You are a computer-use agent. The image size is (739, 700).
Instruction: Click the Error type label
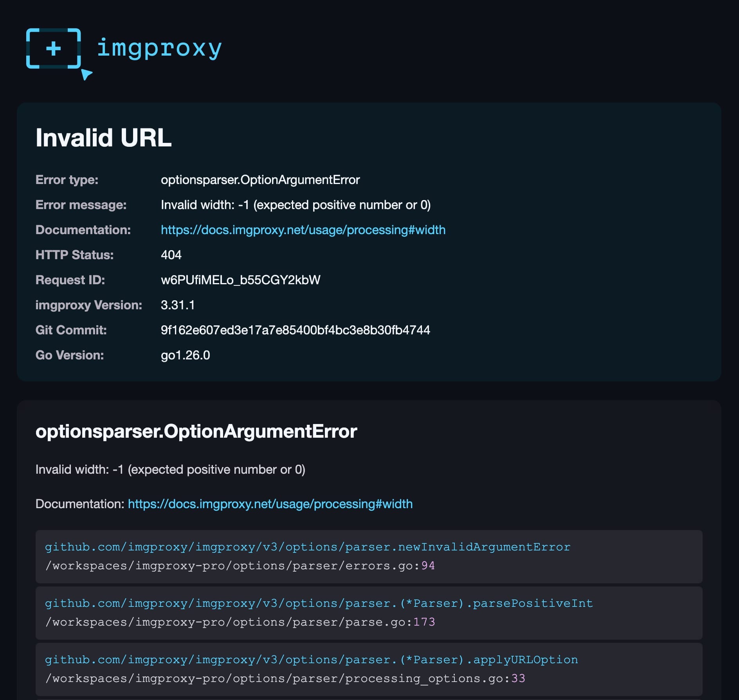tap(67, 180)
